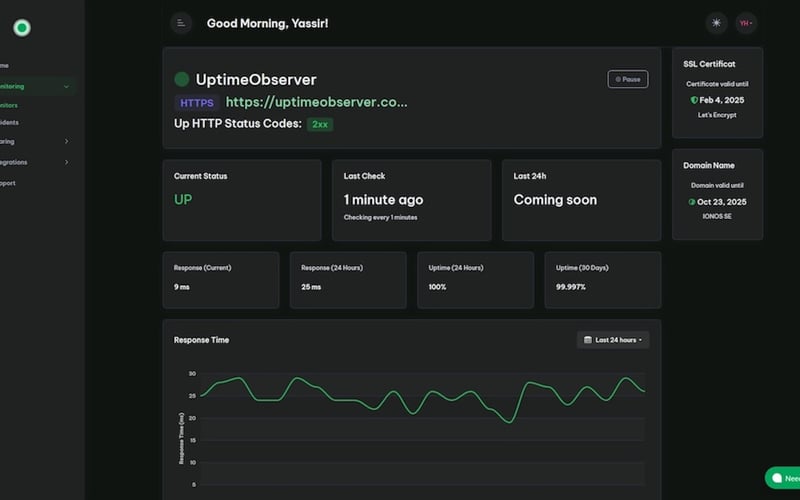This screenshot has height=500, width=800.
Task: Click the 2xx status code badge
Action: [320, 124]
